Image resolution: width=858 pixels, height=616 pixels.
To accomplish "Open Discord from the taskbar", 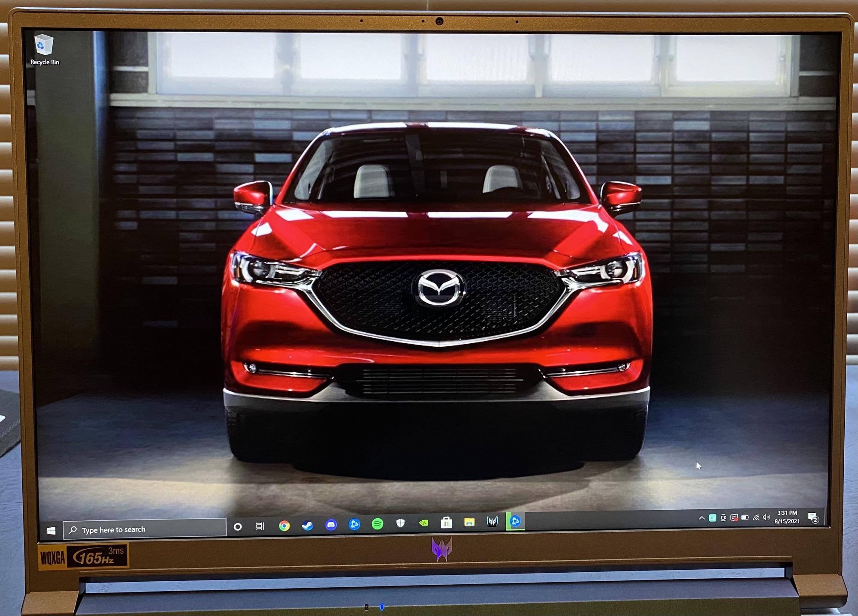I will point(331,525).
